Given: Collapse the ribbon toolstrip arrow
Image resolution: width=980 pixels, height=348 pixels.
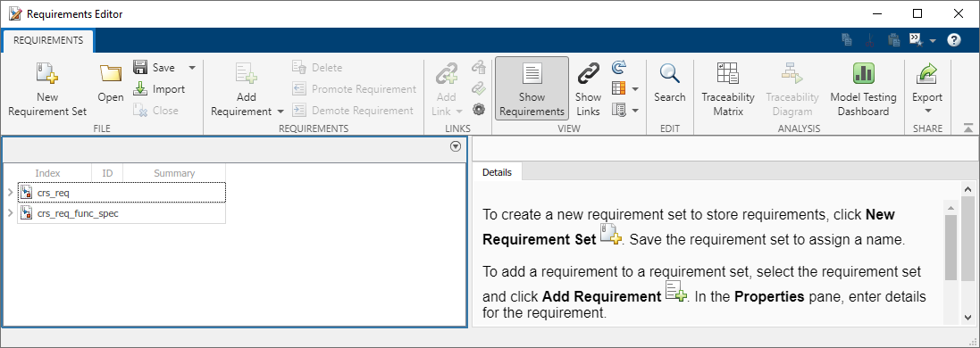Looking at the screenshot, I should [x=968, y=128].
